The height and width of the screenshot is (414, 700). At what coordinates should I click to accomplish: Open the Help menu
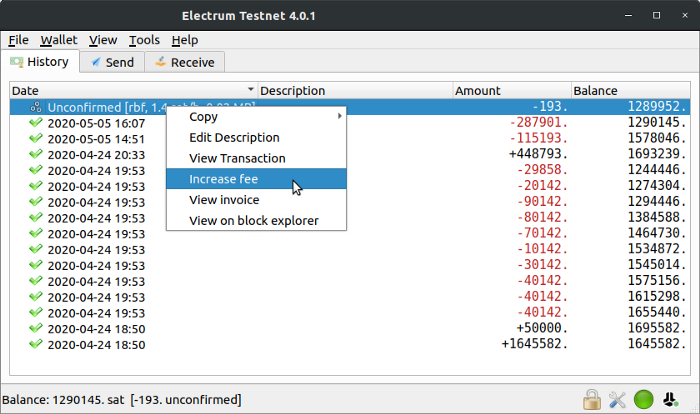coord(185,40)
